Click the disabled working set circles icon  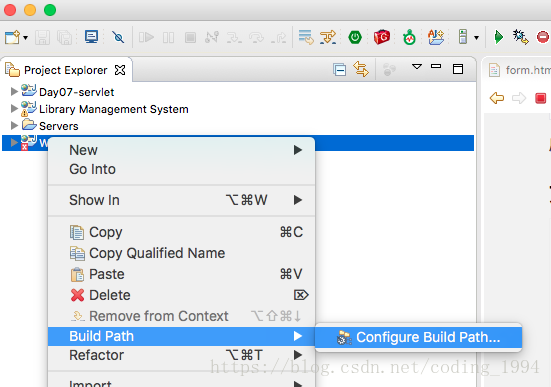click(x=389, y=69)
